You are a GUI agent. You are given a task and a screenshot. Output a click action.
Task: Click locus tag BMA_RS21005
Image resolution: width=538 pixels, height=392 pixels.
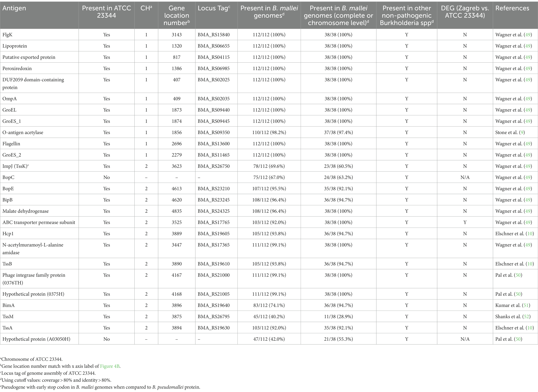point(214,294)
